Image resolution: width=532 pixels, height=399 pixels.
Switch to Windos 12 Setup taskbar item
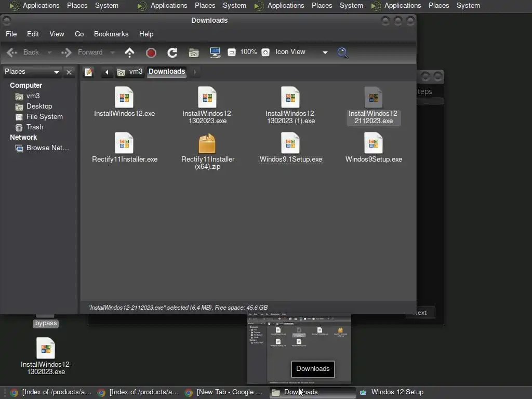pos(392,392)
